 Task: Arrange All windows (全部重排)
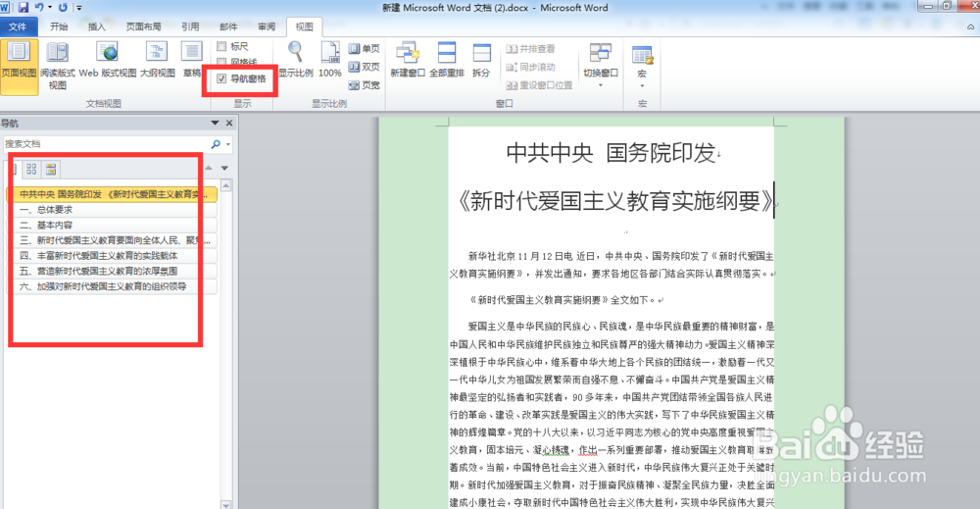click(447, 61)
